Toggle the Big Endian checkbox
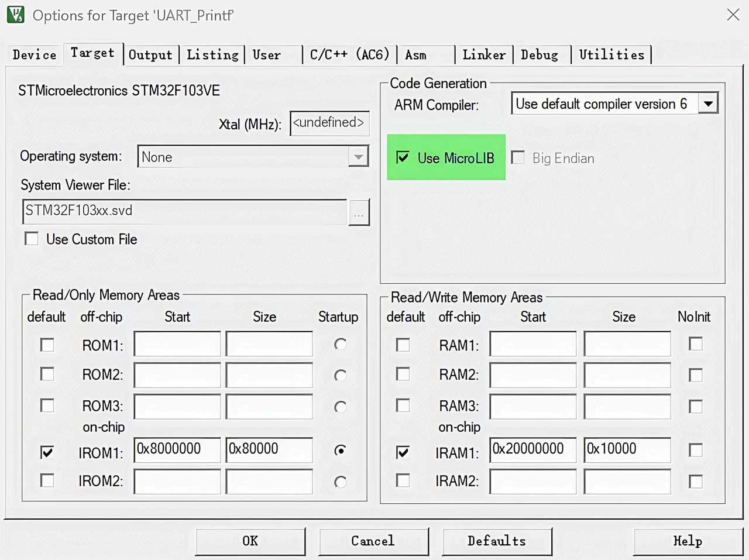Screen dimensions: 749x560 pos(518,157)
